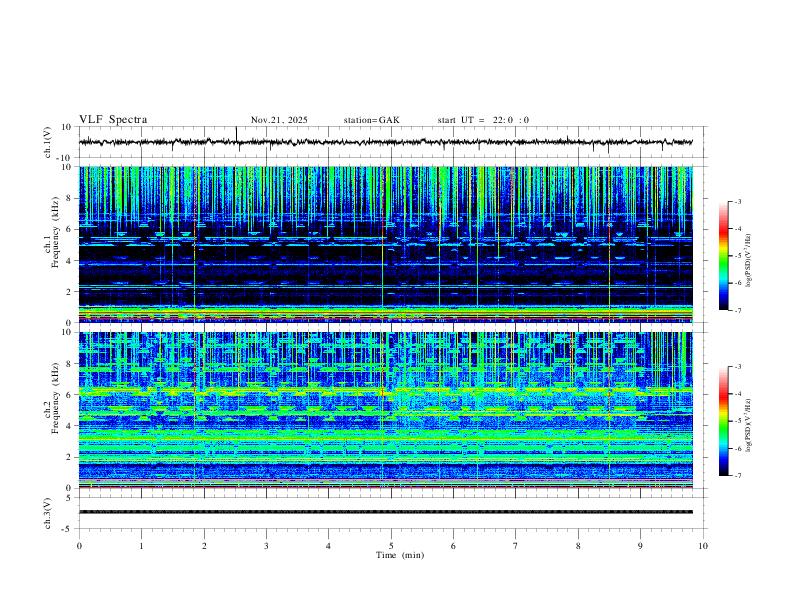Click the "start UT = 22:0 :0" text

[483, 120]
